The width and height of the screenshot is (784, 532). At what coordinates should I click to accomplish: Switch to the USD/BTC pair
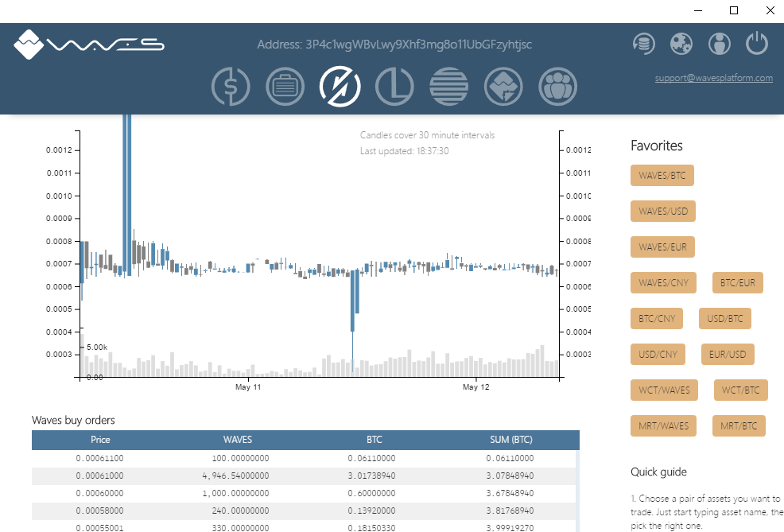click(725, 319)
